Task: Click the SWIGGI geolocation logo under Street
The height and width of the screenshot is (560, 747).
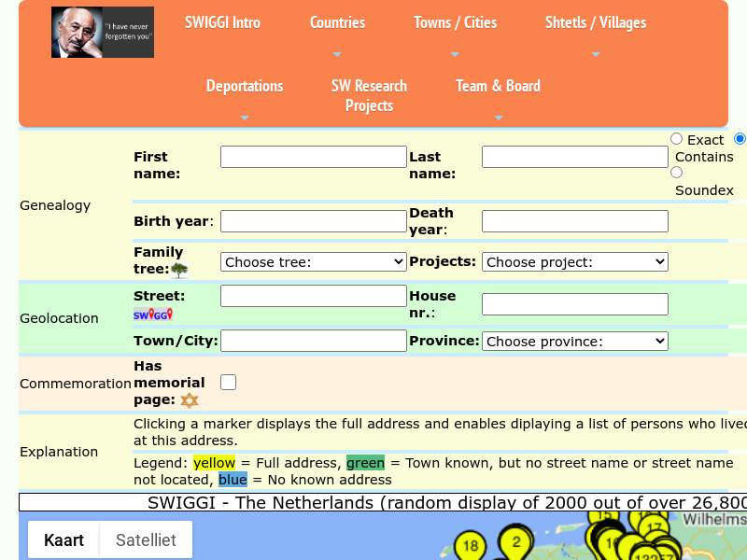Action: 151,315
